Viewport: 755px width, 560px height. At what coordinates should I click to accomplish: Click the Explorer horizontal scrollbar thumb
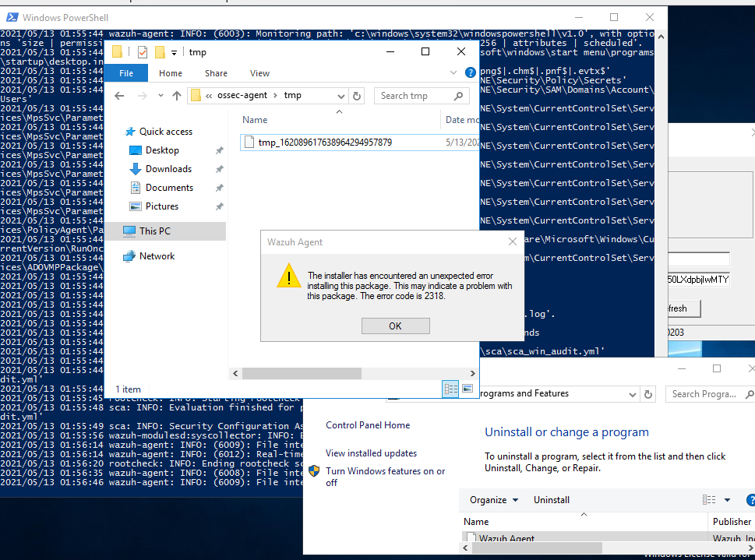point(302,373)
